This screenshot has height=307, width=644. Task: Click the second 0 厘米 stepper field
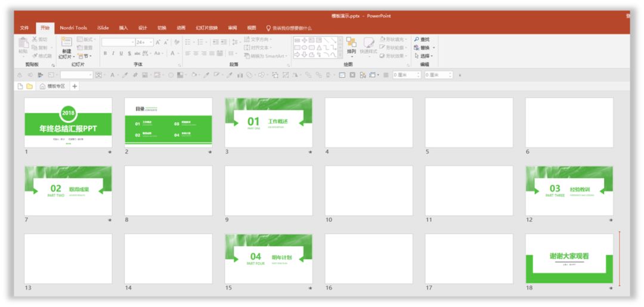(439, 75)
